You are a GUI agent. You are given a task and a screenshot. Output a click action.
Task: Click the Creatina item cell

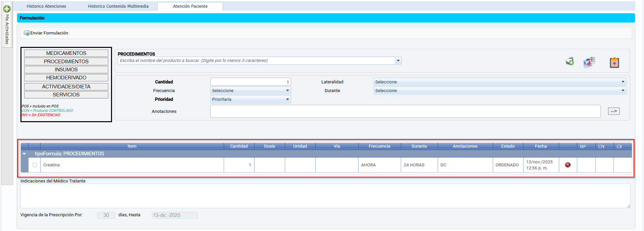click(x=132, y=165)
